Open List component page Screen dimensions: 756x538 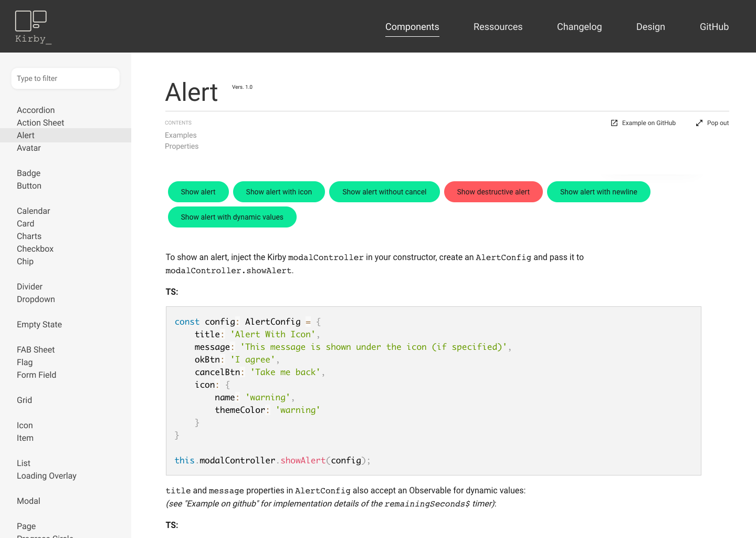click(24, 463)
